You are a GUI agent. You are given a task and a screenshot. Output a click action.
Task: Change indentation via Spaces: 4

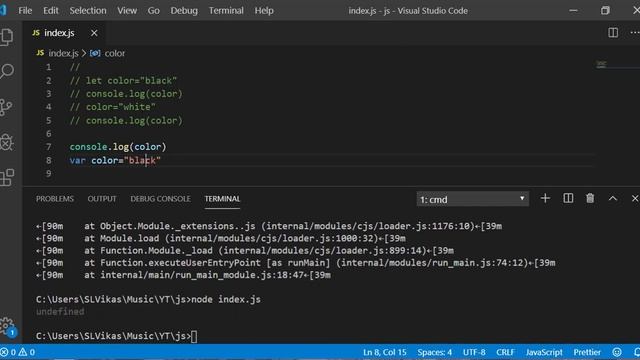[x=434, y=352]
